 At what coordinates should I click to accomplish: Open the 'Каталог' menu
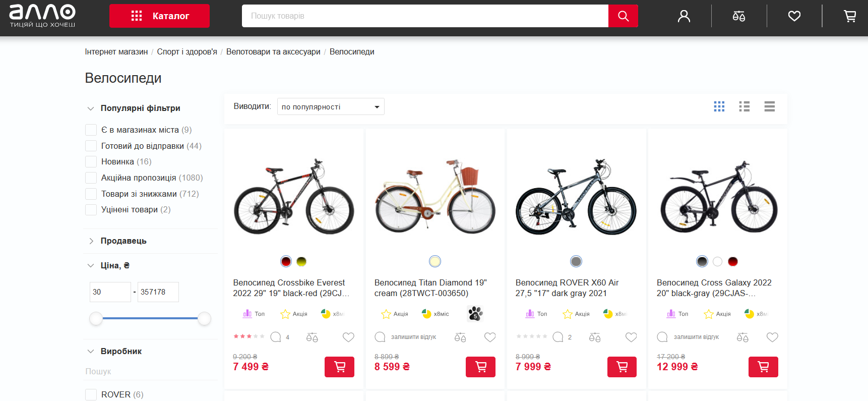coord(159,16)
